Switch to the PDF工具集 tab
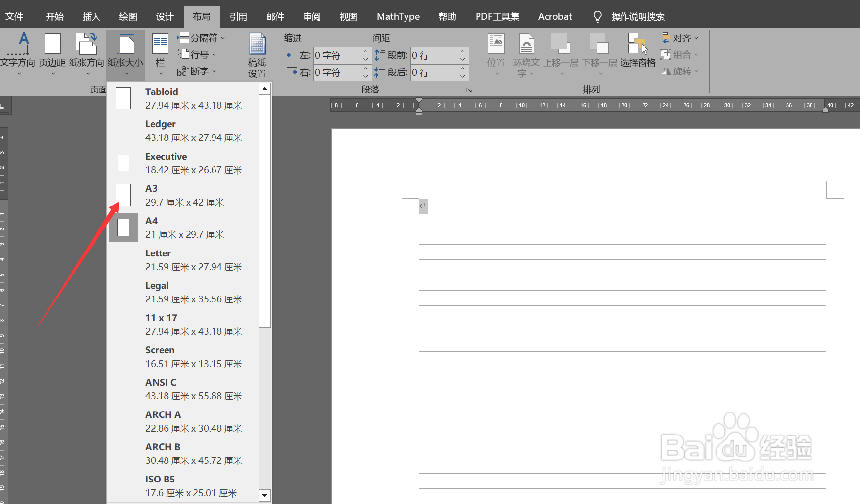The height and width of the screenshot is (504, 860). (497, 17)
